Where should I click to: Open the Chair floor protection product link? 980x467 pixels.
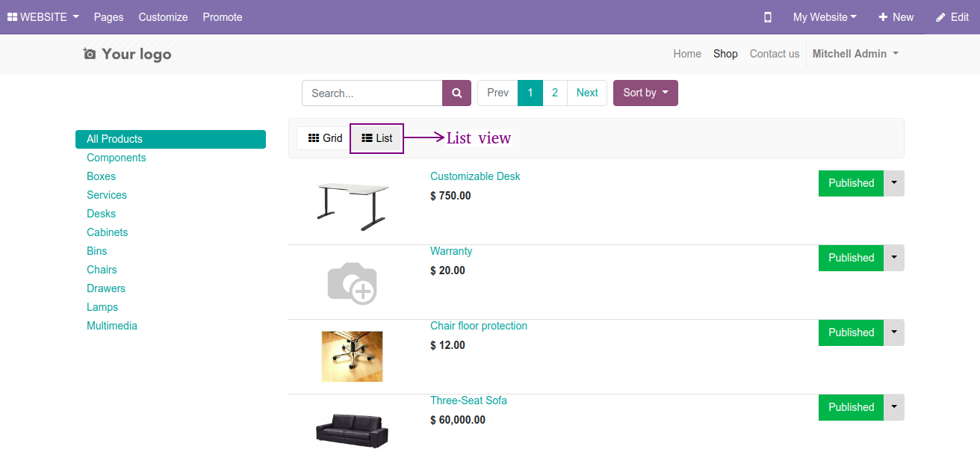(x=479, y=326)
